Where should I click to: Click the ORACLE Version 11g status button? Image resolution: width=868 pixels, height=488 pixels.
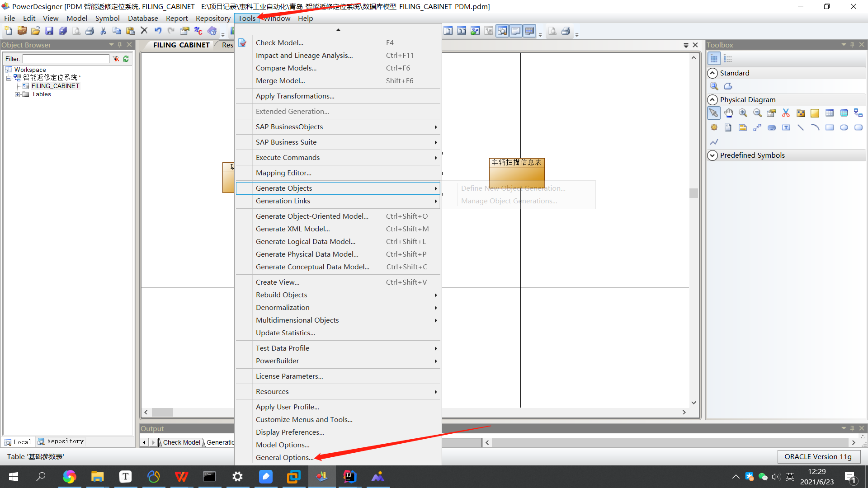coord(818,456)
